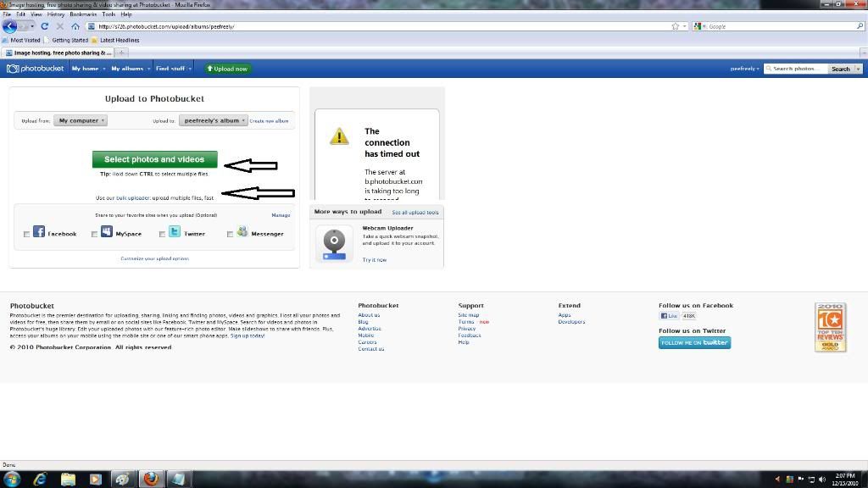Switch to Firefox taskbar button

(151, 480)
